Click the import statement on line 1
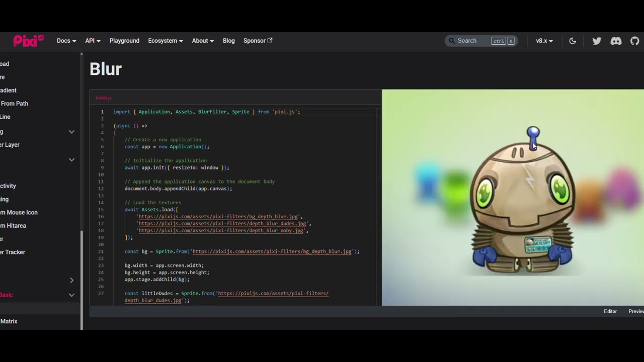Image resolution: width=644 pixels, height=362 pixels. (207, 112)
